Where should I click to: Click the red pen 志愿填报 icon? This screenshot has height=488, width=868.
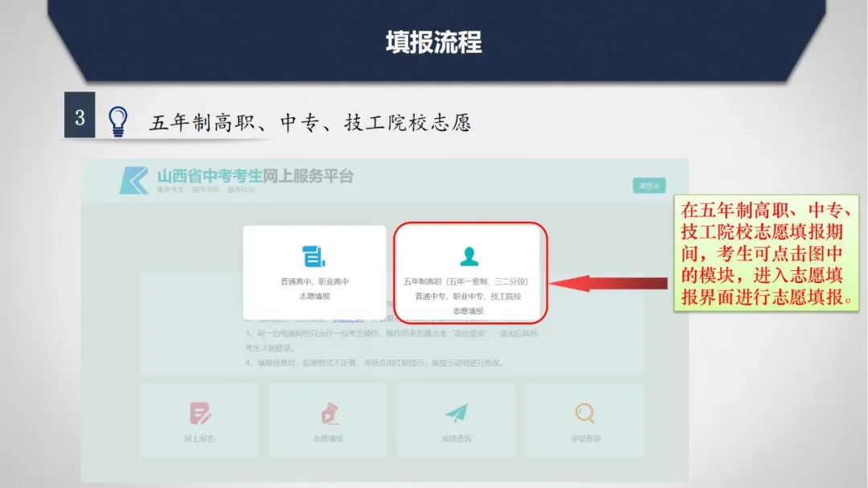pos(328,413)
